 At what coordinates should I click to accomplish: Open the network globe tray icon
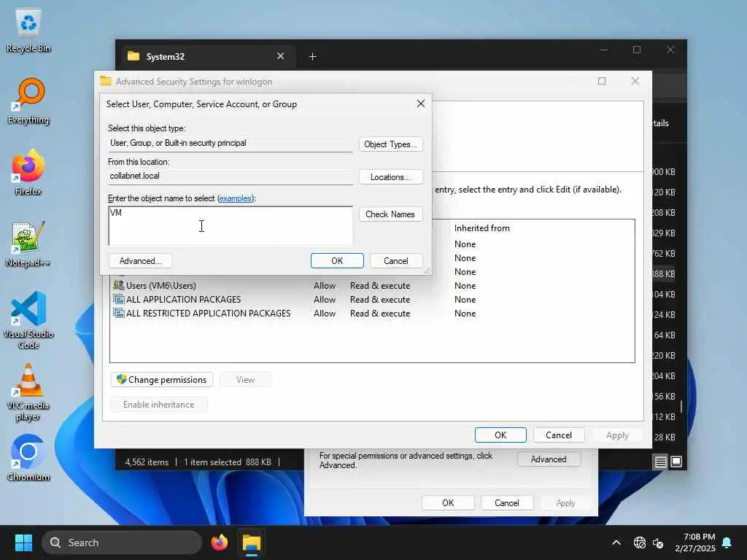click(x=639, y=542)
